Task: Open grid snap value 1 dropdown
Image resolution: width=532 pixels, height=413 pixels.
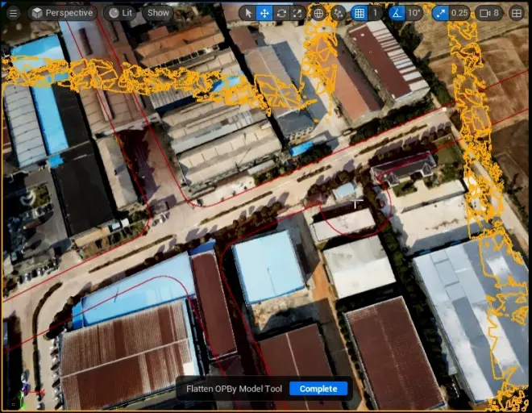Action: point(376,13)
